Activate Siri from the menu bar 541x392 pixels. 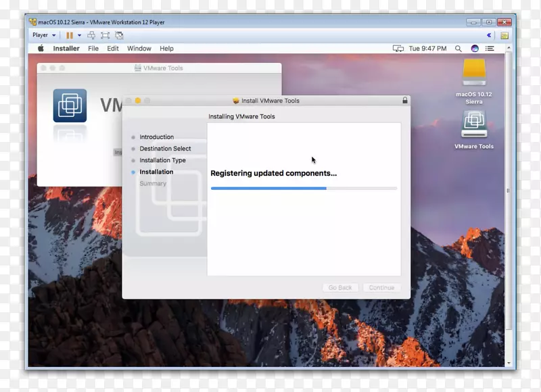tap(474, 49)
